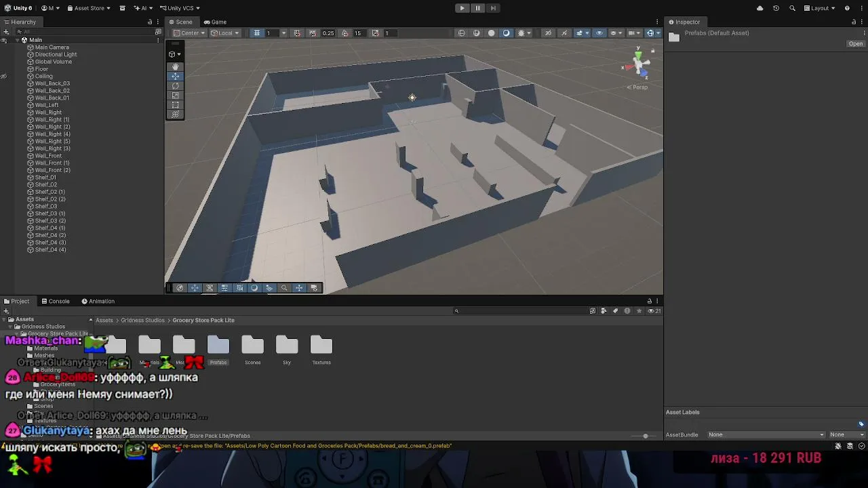Select Global Volume object
Viewport: 868px width, 488px height.
(53, 62)
